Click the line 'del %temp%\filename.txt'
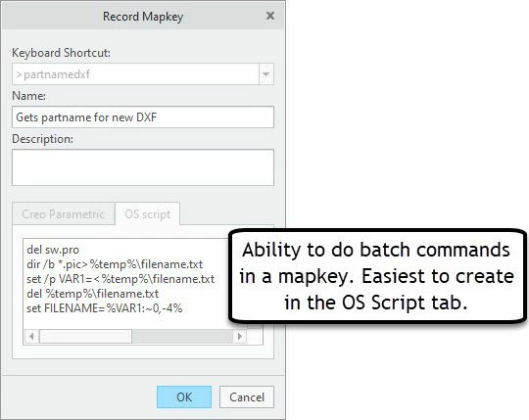Viewport: 529px width, 420px height. click(93, 294)
